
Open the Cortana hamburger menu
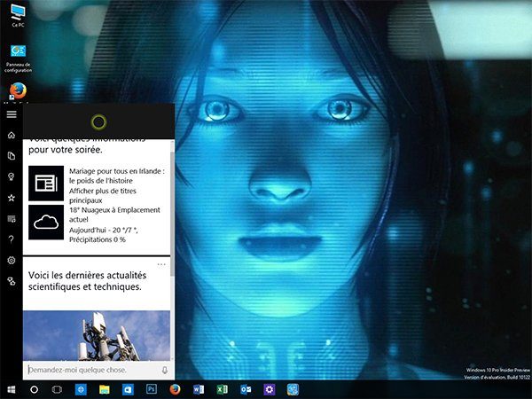tap(12, 114)
